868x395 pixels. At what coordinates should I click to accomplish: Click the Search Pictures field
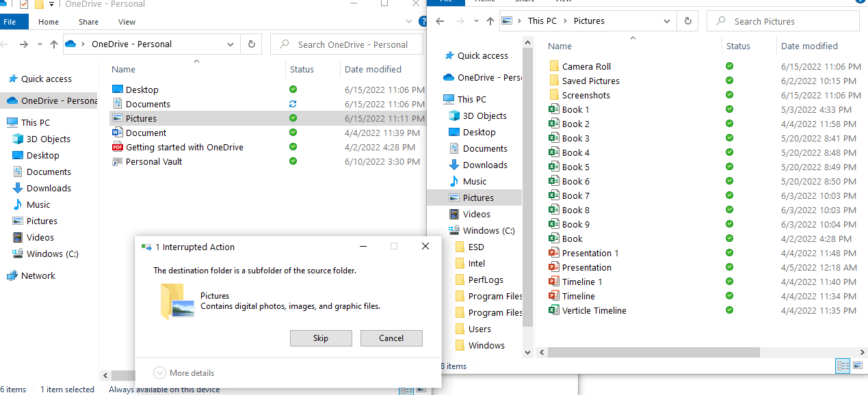(783, 21)
